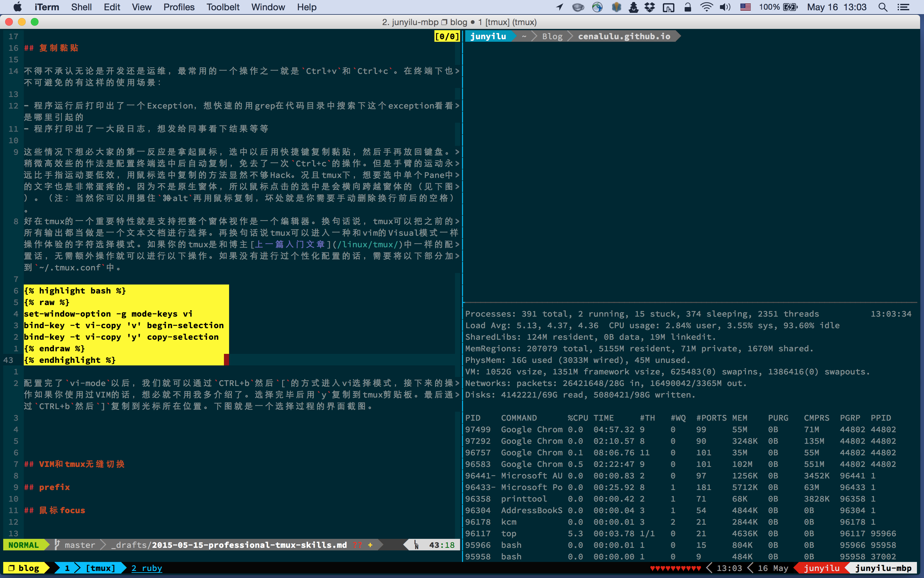The height and width of the screenshot is (578, 924).
Task: Click the yellow minimize window button
Action: (x=22, y=22)
